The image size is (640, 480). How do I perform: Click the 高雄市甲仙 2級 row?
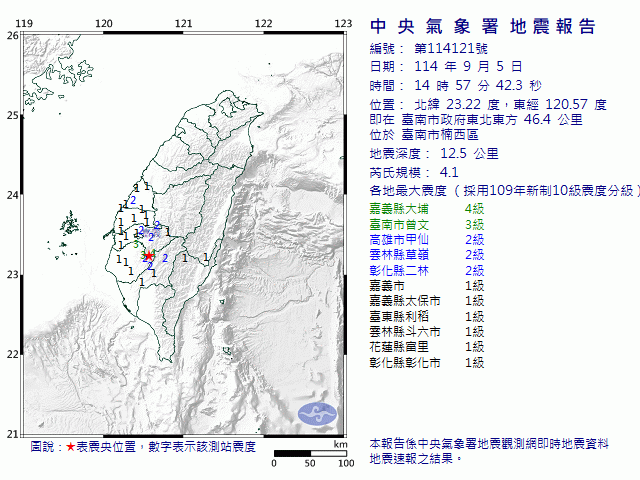point(427,240)
